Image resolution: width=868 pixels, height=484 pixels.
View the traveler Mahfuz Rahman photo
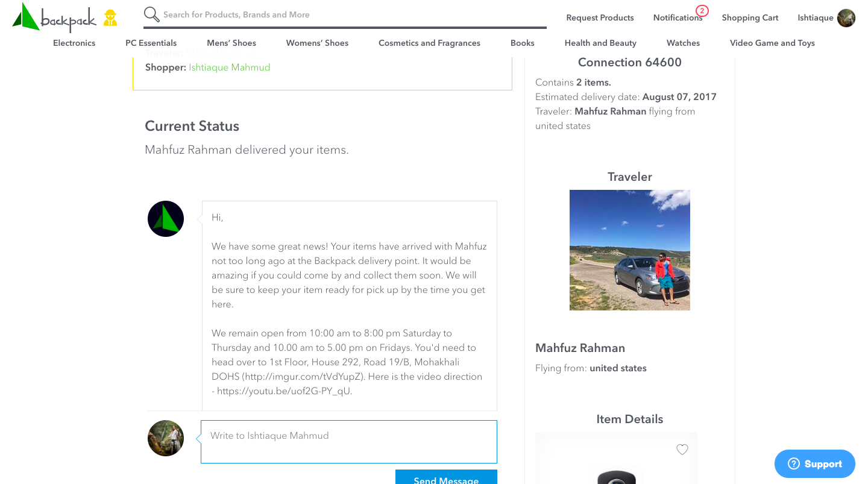coord(630,250)
